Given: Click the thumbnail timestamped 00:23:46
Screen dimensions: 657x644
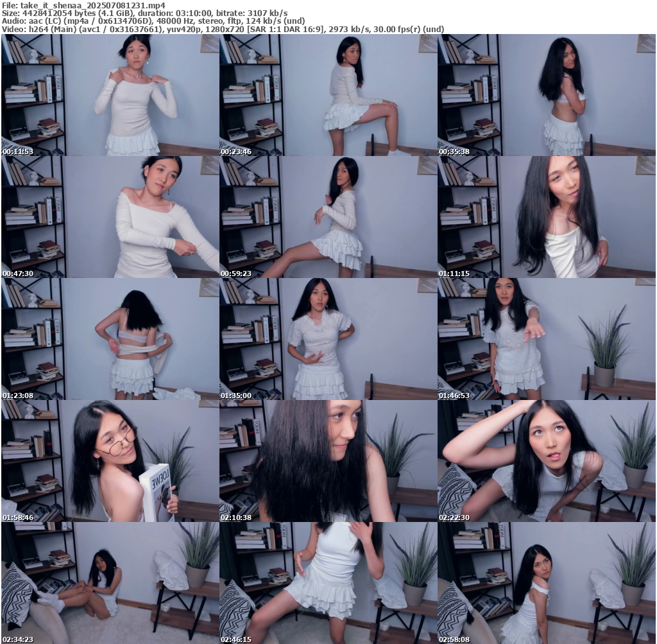Looking at the screenshot, I should [328, 95].
